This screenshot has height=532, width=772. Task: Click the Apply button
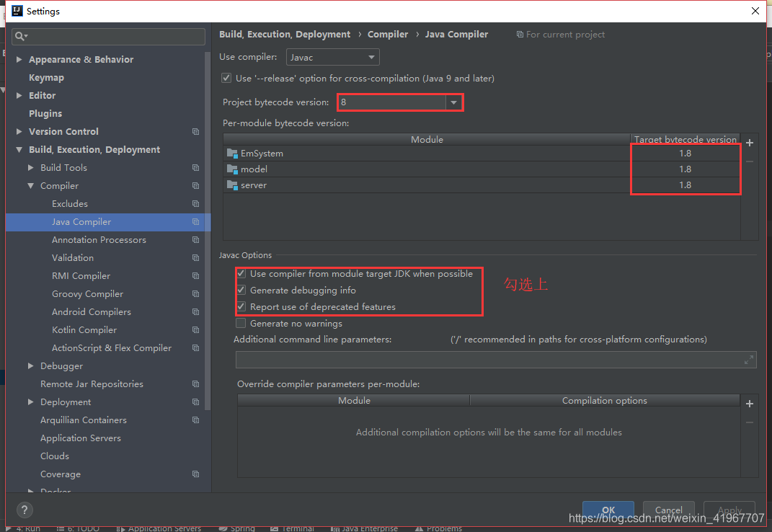click(729, 510)
